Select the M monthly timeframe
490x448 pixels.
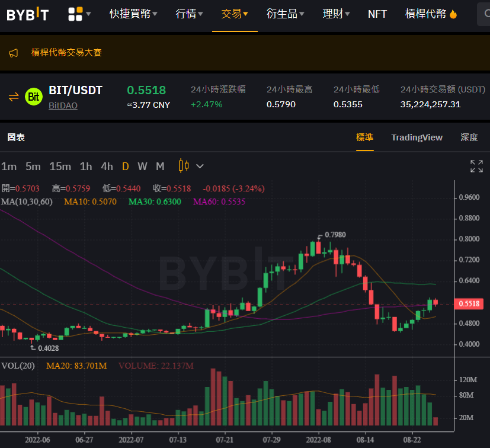160,167
